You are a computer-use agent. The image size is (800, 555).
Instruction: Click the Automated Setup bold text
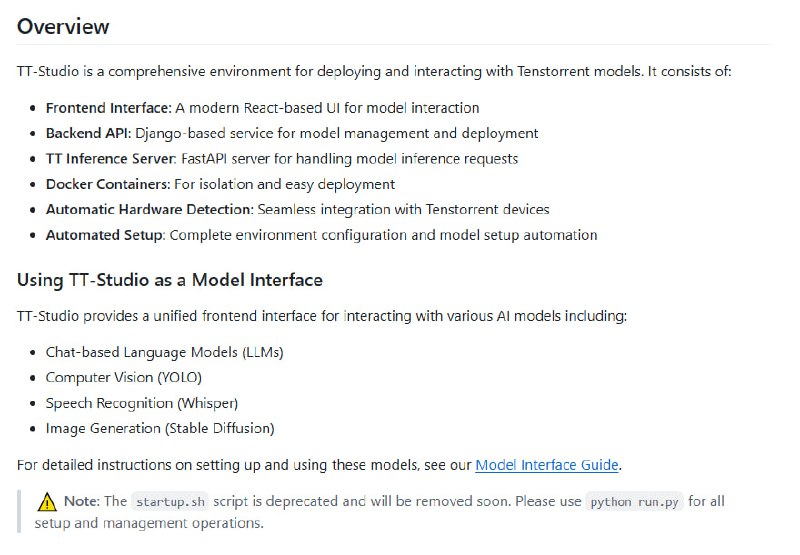[105, 235]
